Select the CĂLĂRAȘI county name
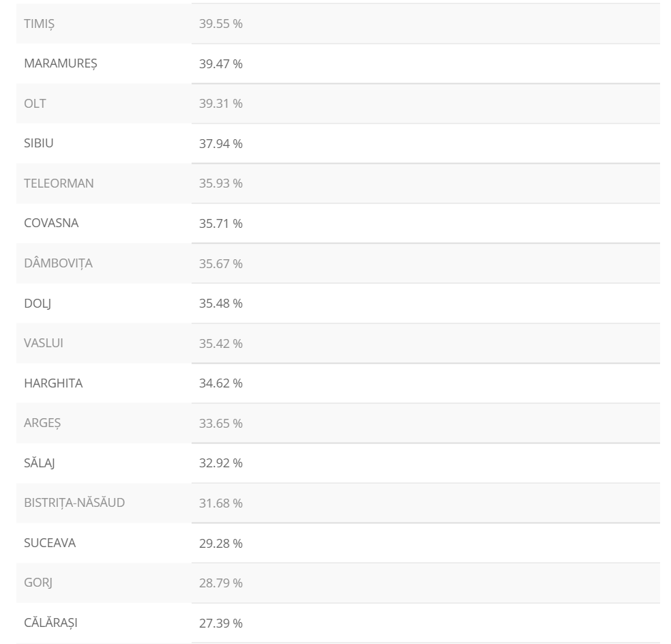This screenshot has height=644, width=671. [50, 623]
